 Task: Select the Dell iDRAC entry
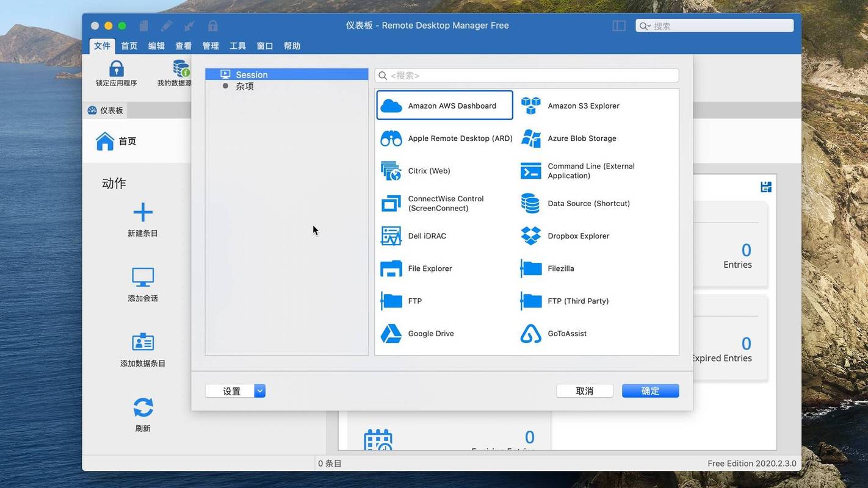click(427, 236)
